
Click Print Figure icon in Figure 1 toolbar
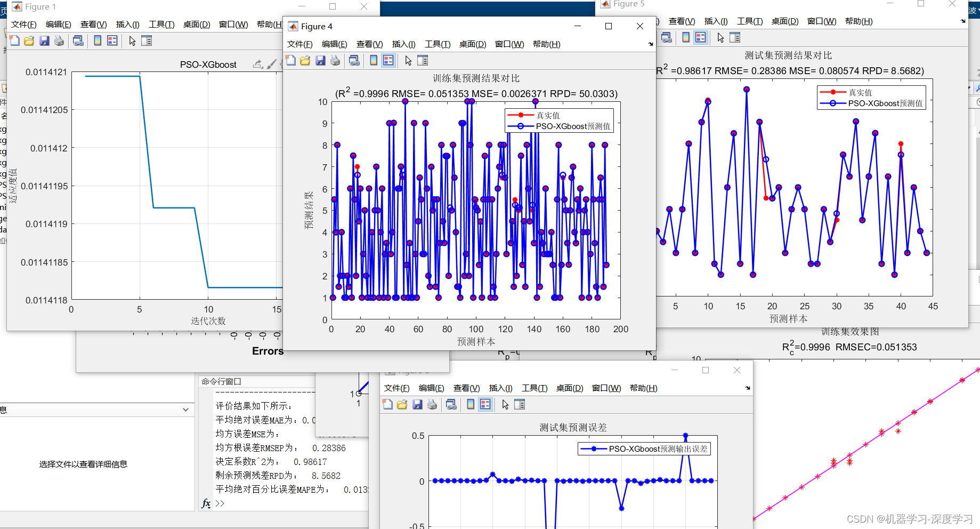(x=59, y=41)
